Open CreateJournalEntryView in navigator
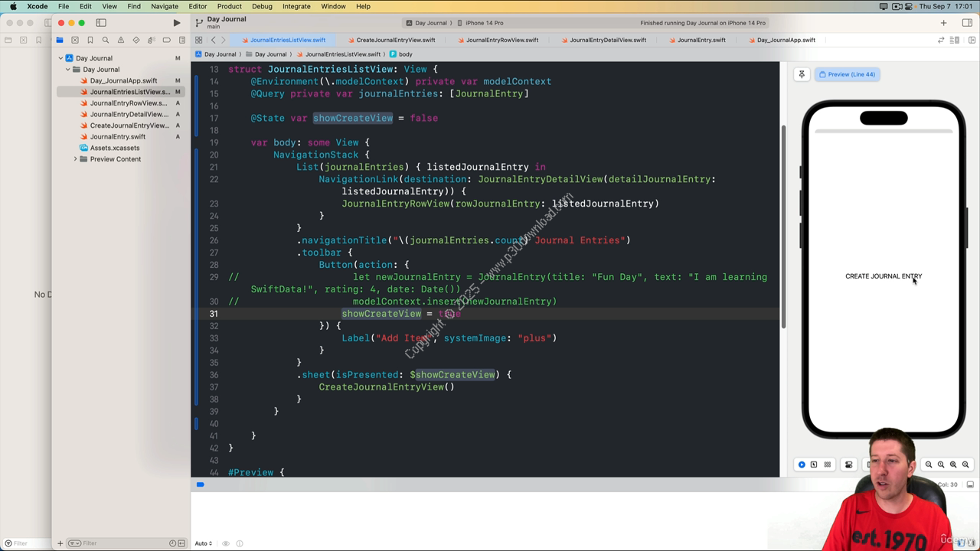 tap(129, 126)
